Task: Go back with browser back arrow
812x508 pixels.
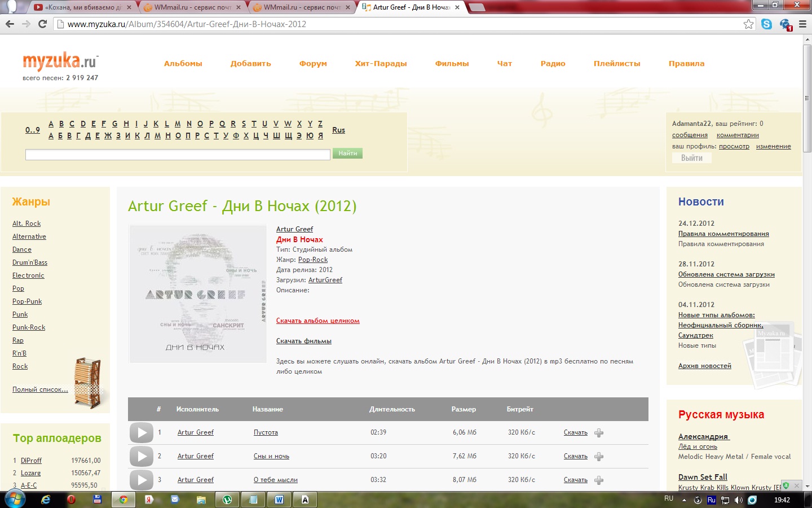Action: coord(10,24)
